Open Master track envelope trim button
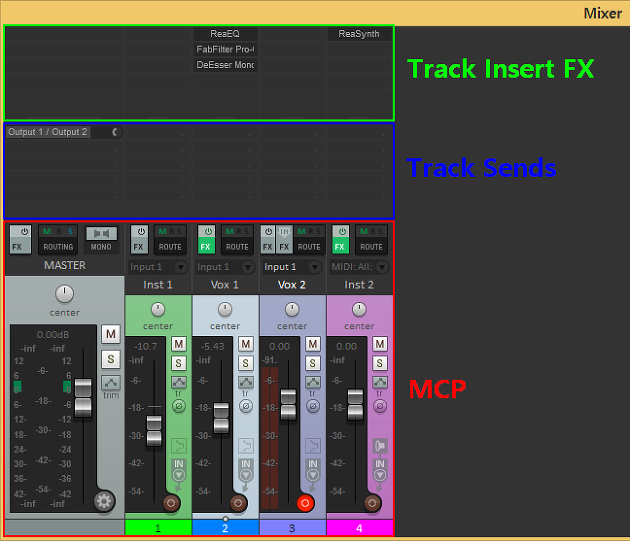Screen dimensions: 630x541 pos(111,383)
